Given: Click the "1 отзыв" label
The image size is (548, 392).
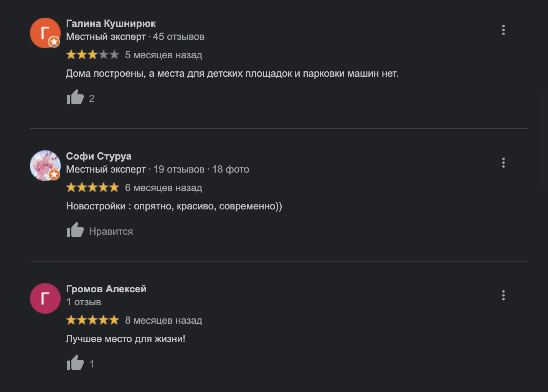Looking at the screenshot, I should coord(84,302).
